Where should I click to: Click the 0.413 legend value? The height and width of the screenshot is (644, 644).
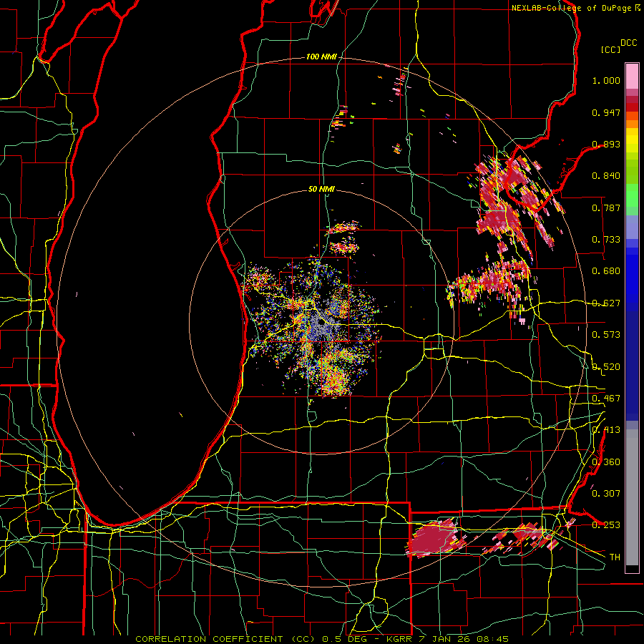(x=606, y=430)
